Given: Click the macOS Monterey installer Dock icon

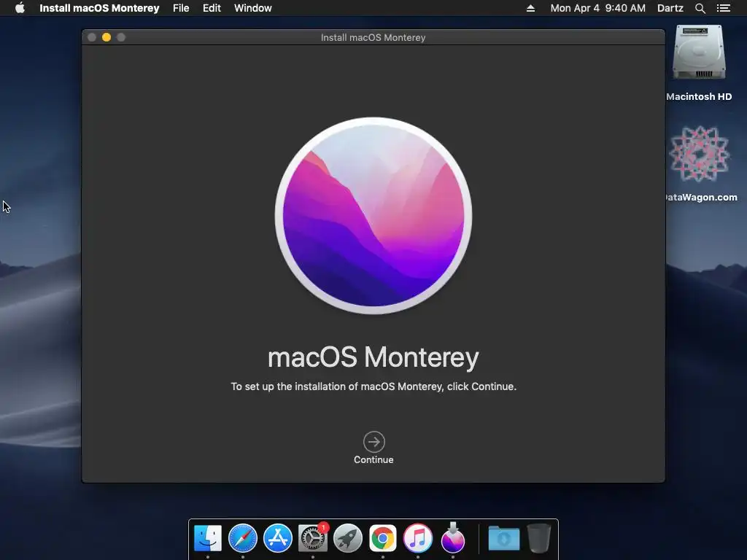Looking at the screenshot, I should point(452,537).
